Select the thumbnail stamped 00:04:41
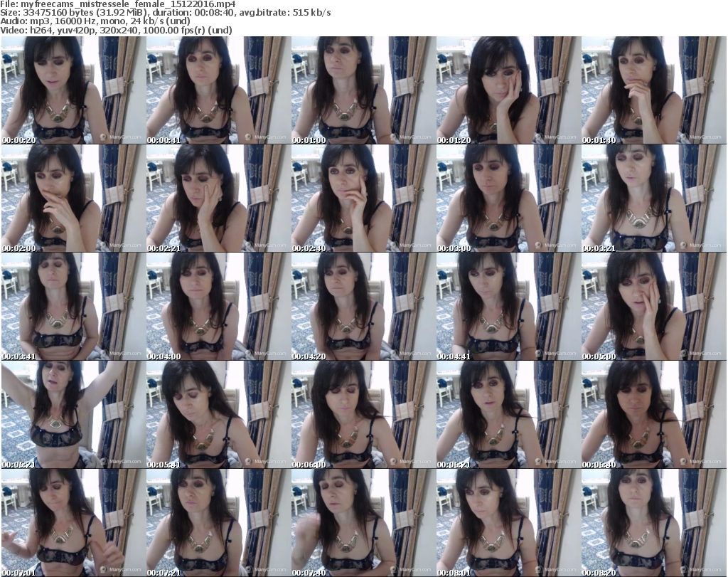This screenshot has width=728, height=577. click(508, 306)
